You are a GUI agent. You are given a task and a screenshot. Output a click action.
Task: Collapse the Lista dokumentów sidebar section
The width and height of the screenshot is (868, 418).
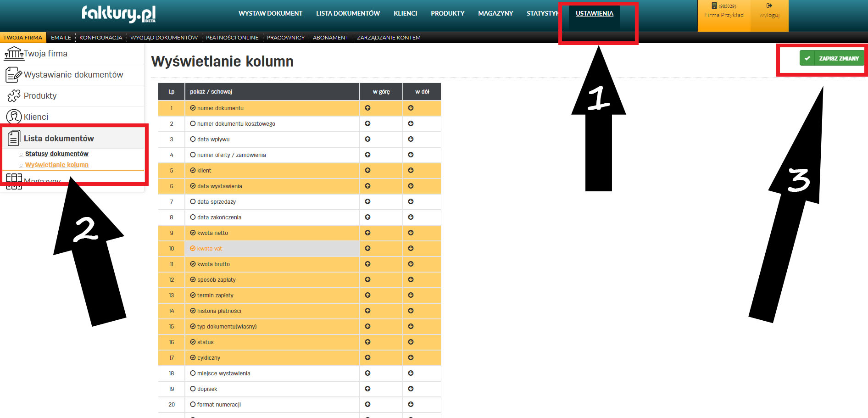click(59, 139)
